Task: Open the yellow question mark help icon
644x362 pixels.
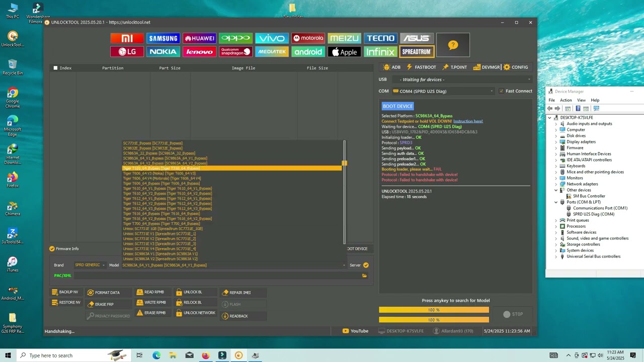Action: pyautogui.click(x=453, y=45)
